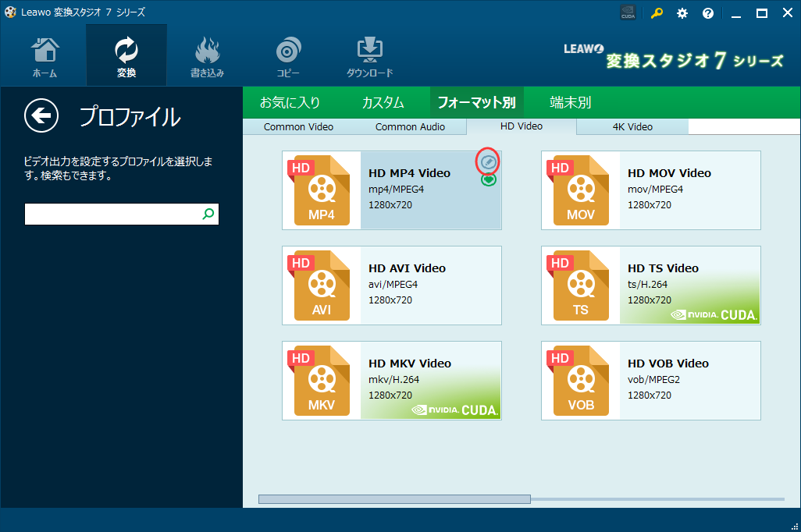The width and height of the screenshot is (801, 532).
Task: Toggle the registration key icon
Action: click(656, 12)
